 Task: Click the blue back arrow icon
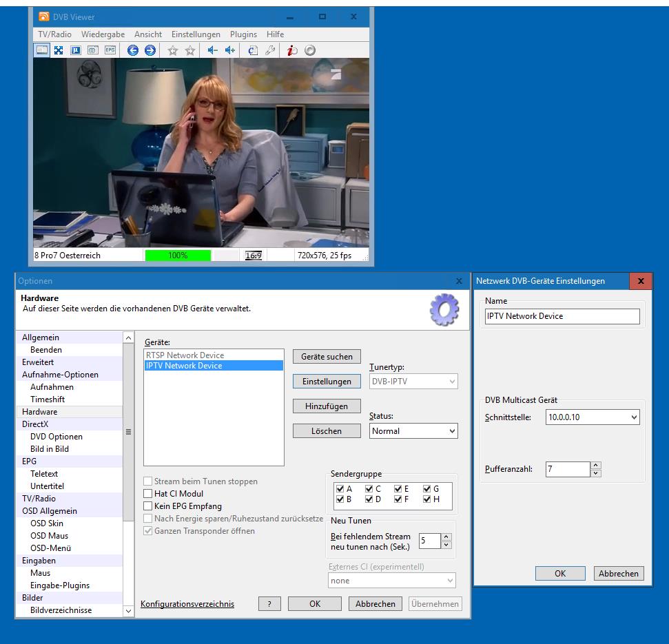tap(133, 50)
